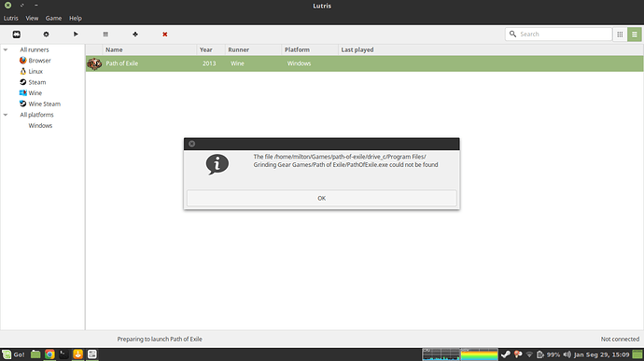Screen dimensions: 644x361
Task: Click the icon beside Wine Steam
Action: click(x=23, y=104)
